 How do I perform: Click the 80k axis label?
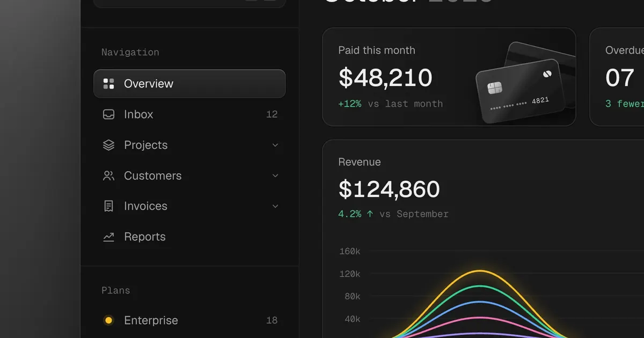point(352,296)
